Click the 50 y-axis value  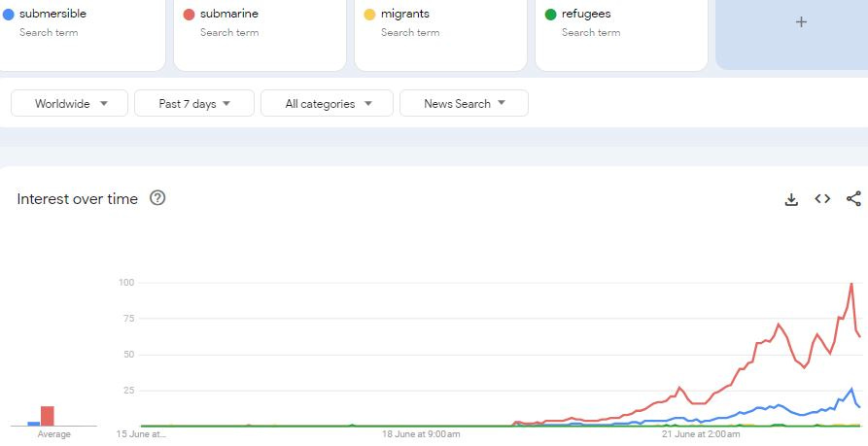(x=128, y=354)
